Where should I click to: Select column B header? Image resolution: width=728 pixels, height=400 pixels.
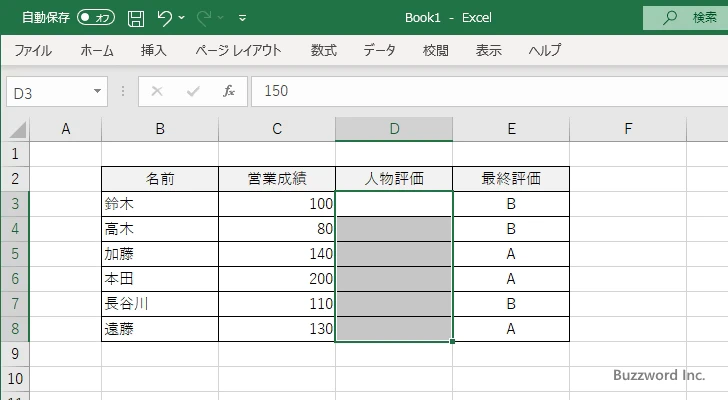[160, 129]
